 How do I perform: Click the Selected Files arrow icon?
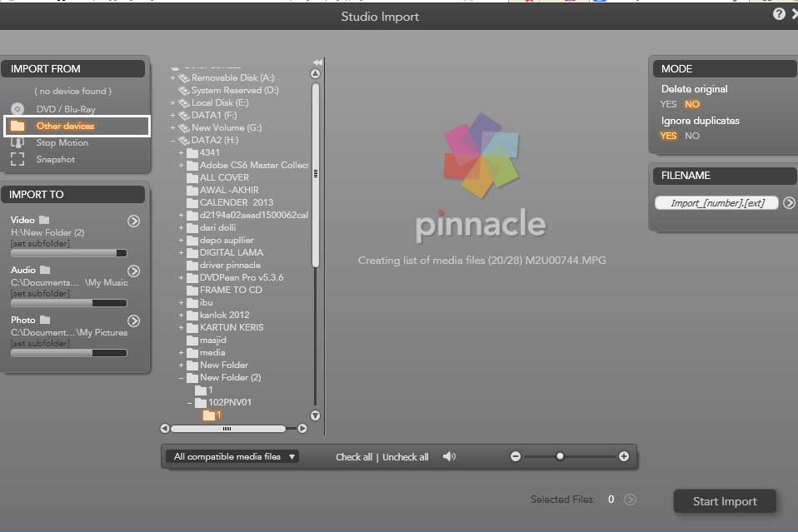tap(630, 500)
